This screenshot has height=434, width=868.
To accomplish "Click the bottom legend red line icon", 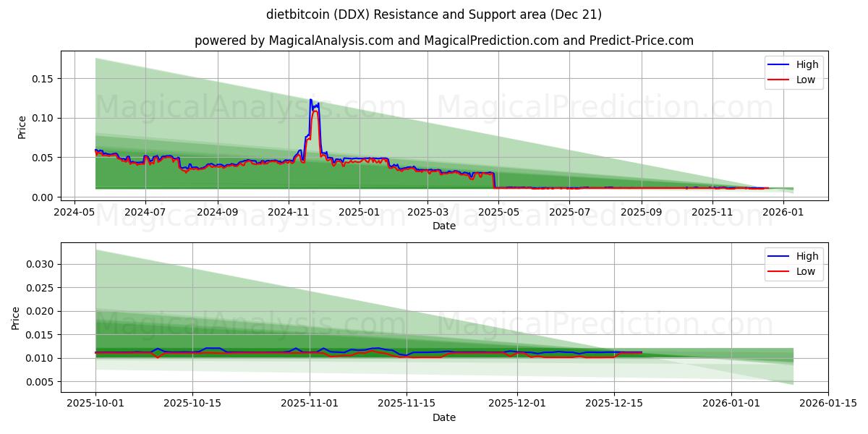I will click(778, 271).
